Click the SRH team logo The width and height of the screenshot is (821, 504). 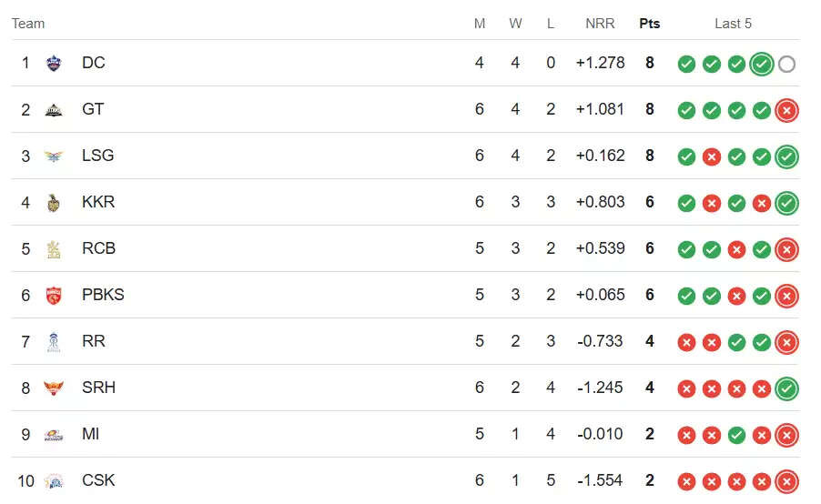coord(54,388)
